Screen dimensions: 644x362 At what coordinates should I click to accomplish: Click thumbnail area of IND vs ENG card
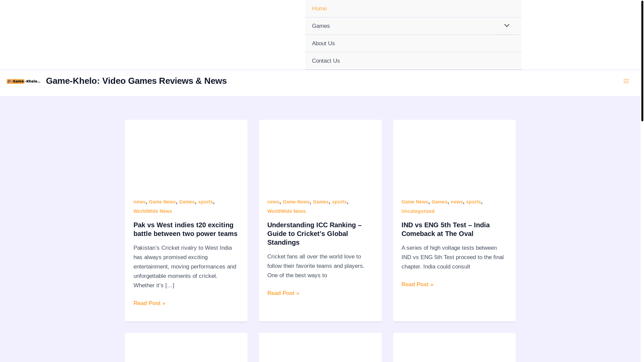454,154
